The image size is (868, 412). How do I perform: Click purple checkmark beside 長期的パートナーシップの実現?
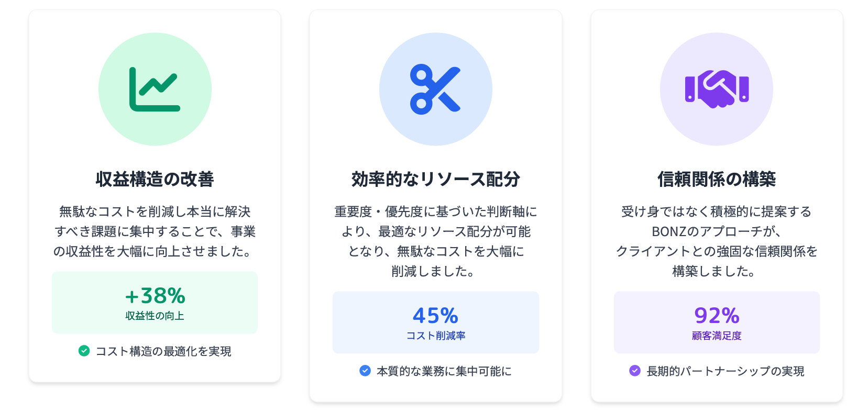pos(635,371)
